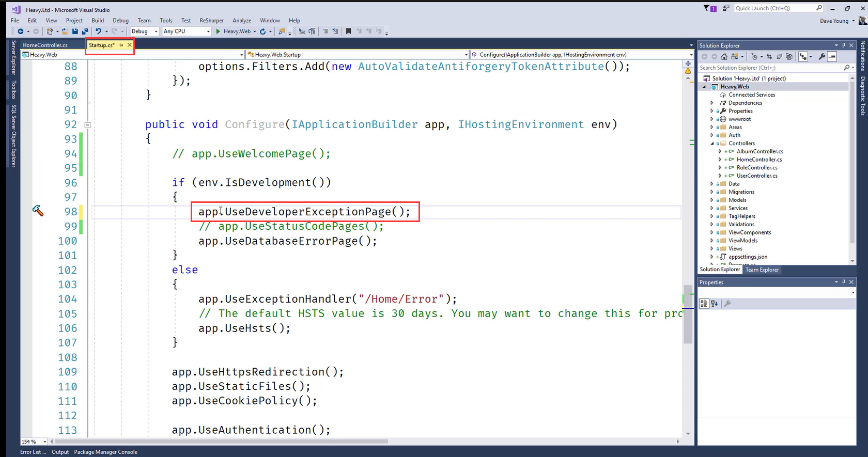Open the Output panel tab
The height and width of the screenshot is (457, 868).
pos(60,452)
